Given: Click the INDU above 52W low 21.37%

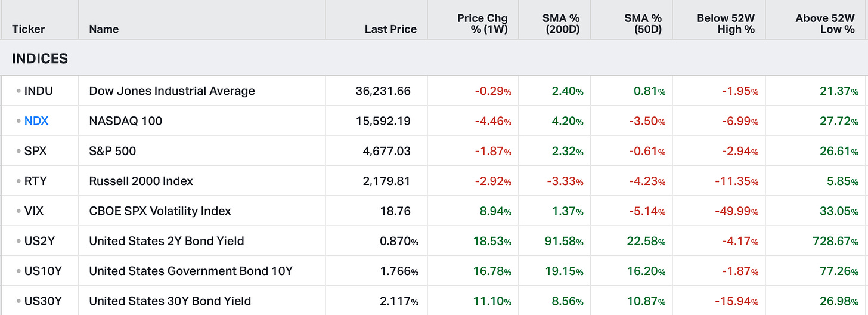Looking at the screenshot, I should pyautogui.click(x=839, y=91).
